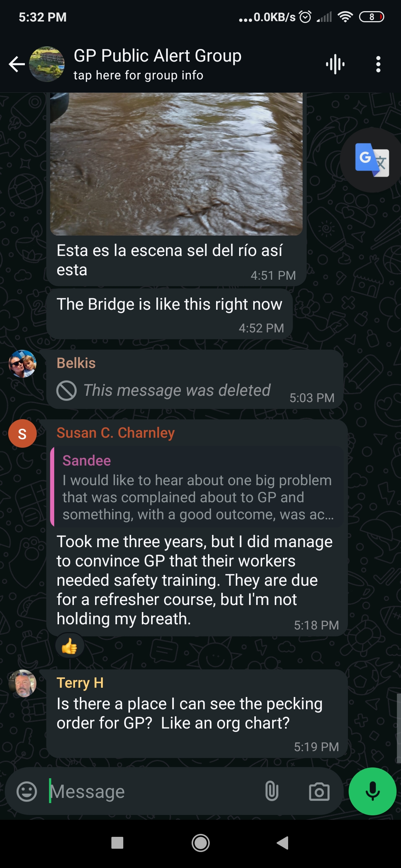
Task: Open the camera from message bar
Action: click(319, 792)
